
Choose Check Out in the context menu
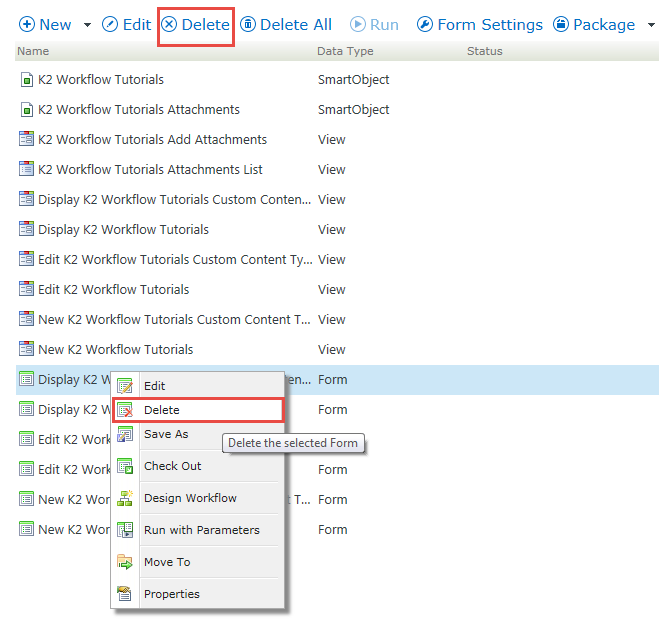point(198,466)
